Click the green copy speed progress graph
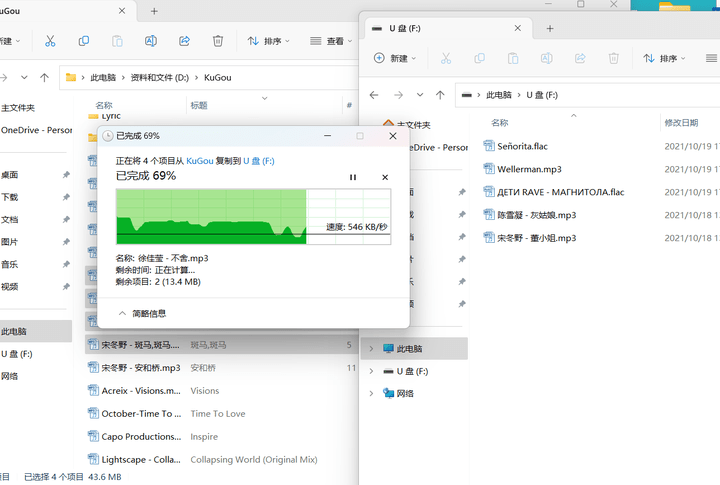The width and height of the screenshot is (720, 485). point(211,215)
